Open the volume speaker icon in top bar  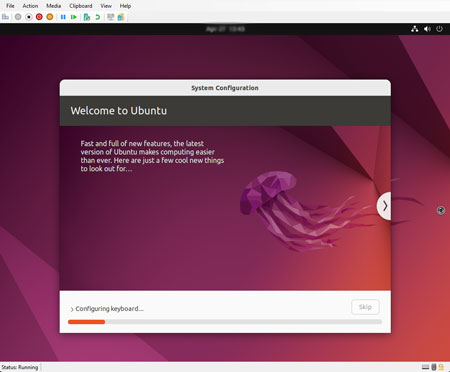427,29
